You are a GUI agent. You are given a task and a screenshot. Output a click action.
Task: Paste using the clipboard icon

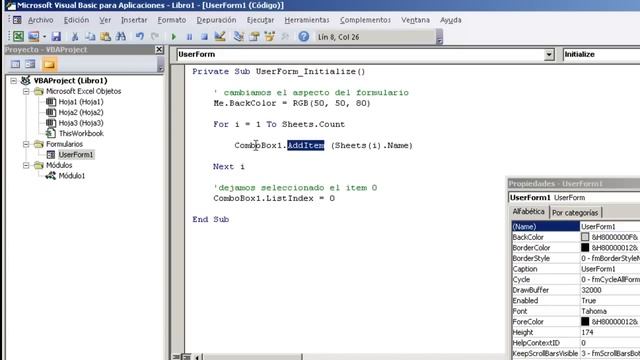[105, 37]
